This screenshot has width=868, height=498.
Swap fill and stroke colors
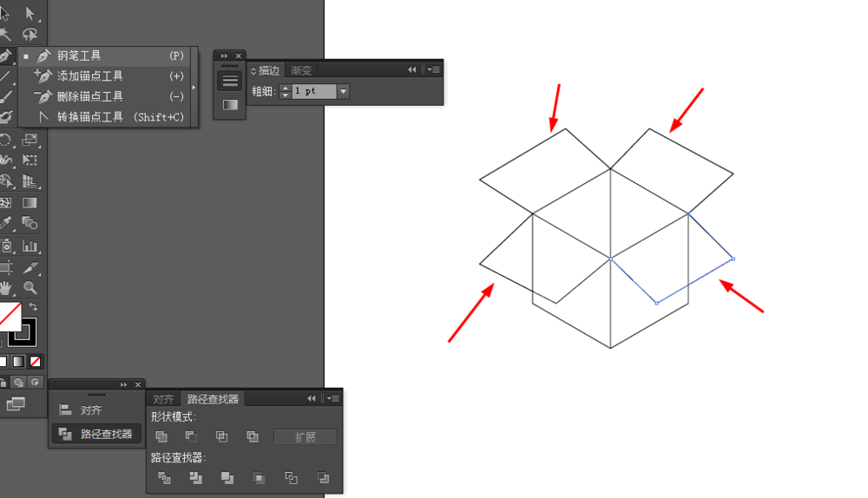(33, 306)
